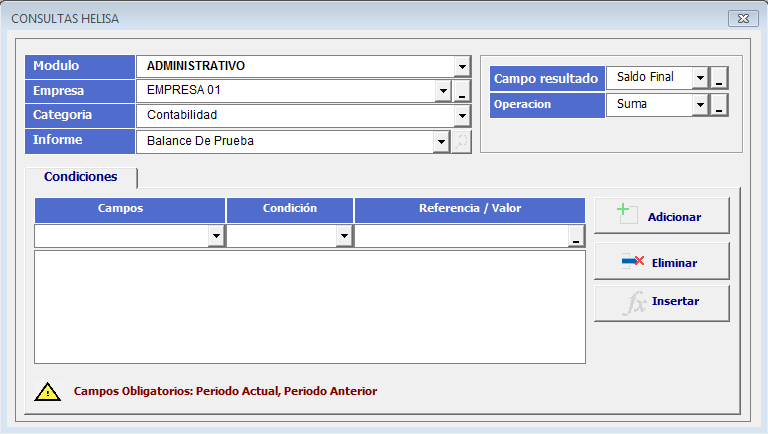Expand the Modulo ADMINISTRATIVO dropdown
The height and width of the screenshot is (434, 768).
462,67
